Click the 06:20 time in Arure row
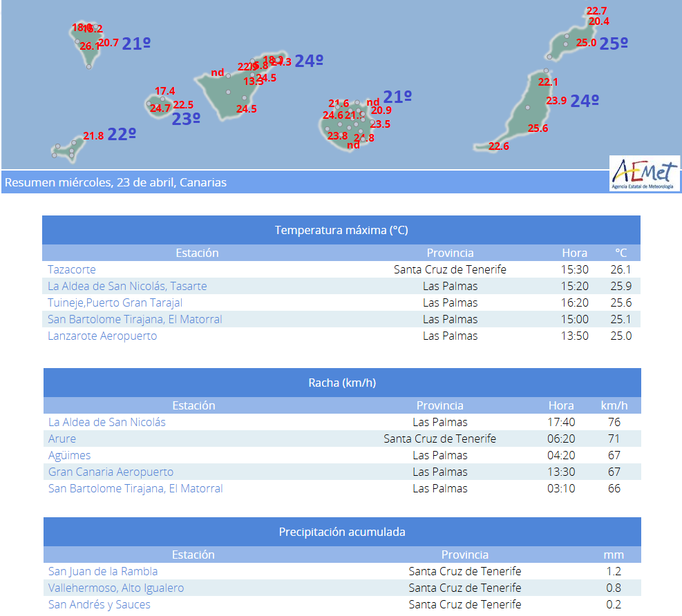Screen dimensions: 682x616 pos(561,439)
